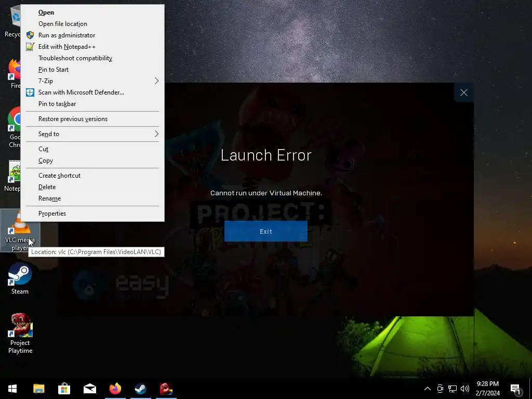Click the Launch Error heading text

click(266, 155)
